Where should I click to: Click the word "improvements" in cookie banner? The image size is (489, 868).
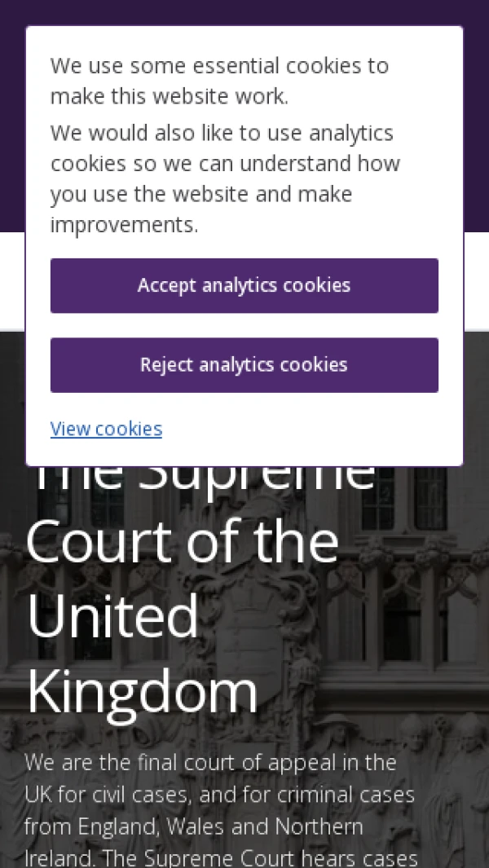click(x=124, y=225)
